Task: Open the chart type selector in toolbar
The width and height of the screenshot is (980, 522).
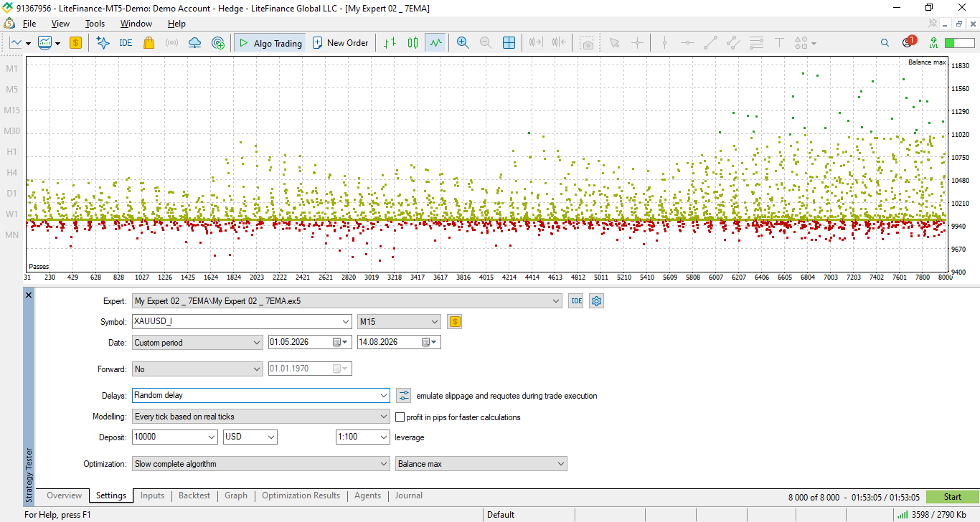Action: click(20, 43)
